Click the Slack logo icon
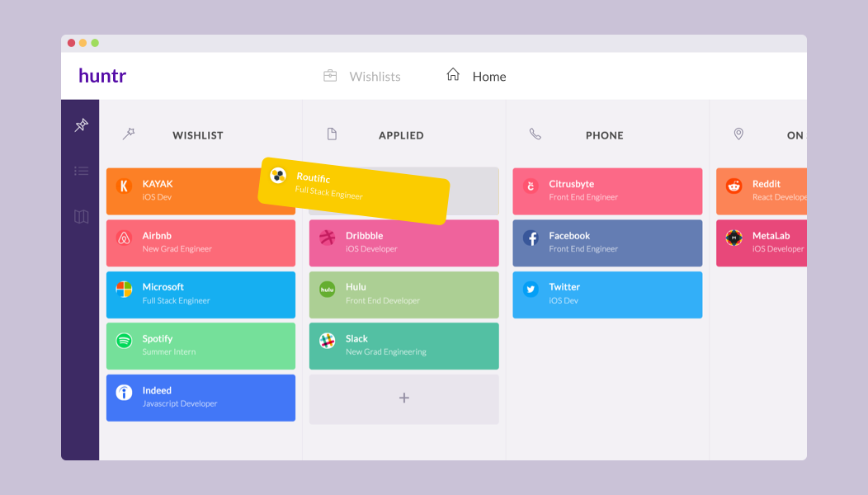This screenshot has height=495, width=868. (x=328, y=341)
